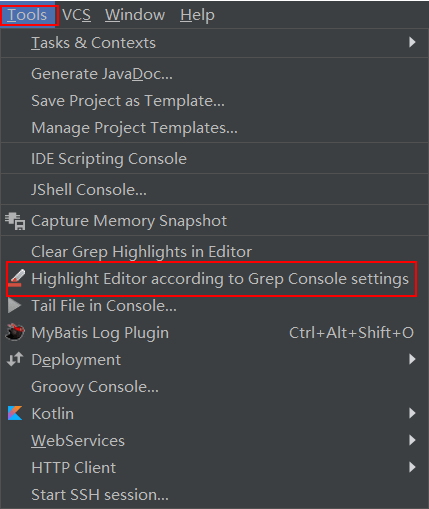Image resolution: width=429 pixels, height=509 pixels.
Task: Click the Tail File play icon
Action: (x=14, y=305)
